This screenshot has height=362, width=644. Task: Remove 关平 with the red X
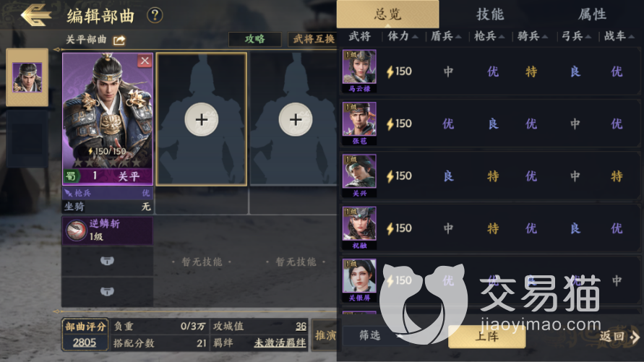point(145,61)
